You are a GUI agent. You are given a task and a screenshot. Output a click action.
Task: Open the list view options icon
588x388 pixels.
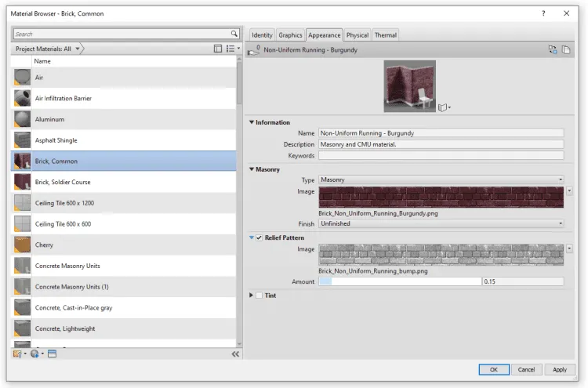tap(233, 49)
